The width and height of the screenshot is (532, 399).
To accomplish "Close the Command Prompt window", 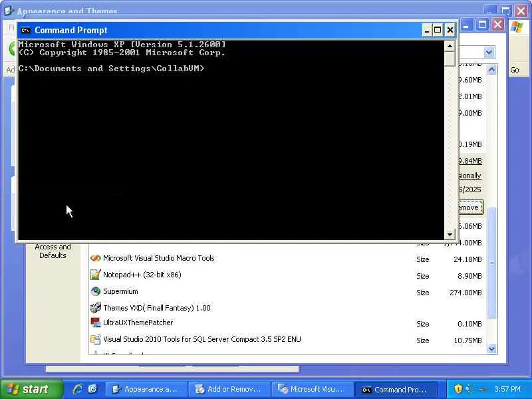I will (450, 31).
